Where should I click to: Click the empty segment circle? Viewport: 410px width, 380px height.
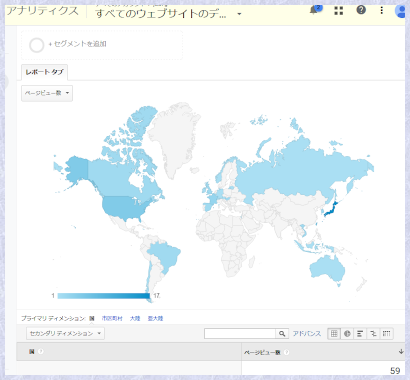(36, 45)
